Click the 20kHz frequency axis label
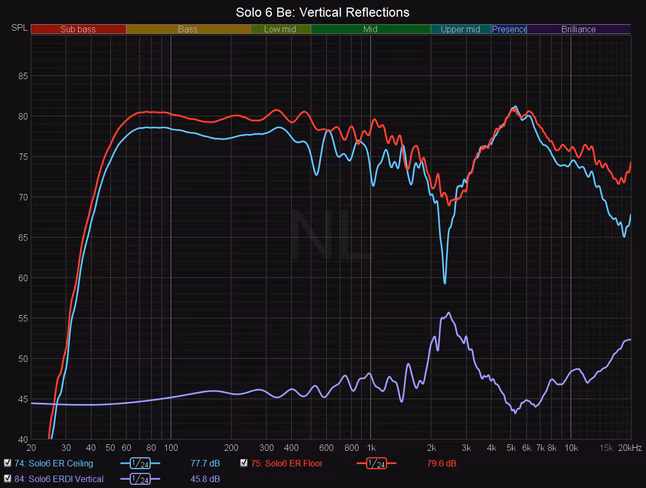Image resolution: width=646 pixels, height=488 pixels. [x=630, y=448]
